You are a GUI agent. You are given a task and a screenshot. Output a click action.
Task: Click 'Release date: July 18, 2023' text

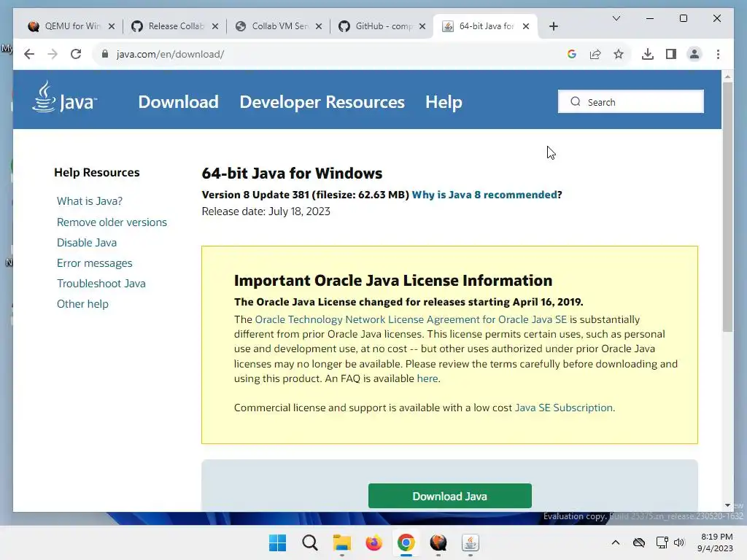266,211
